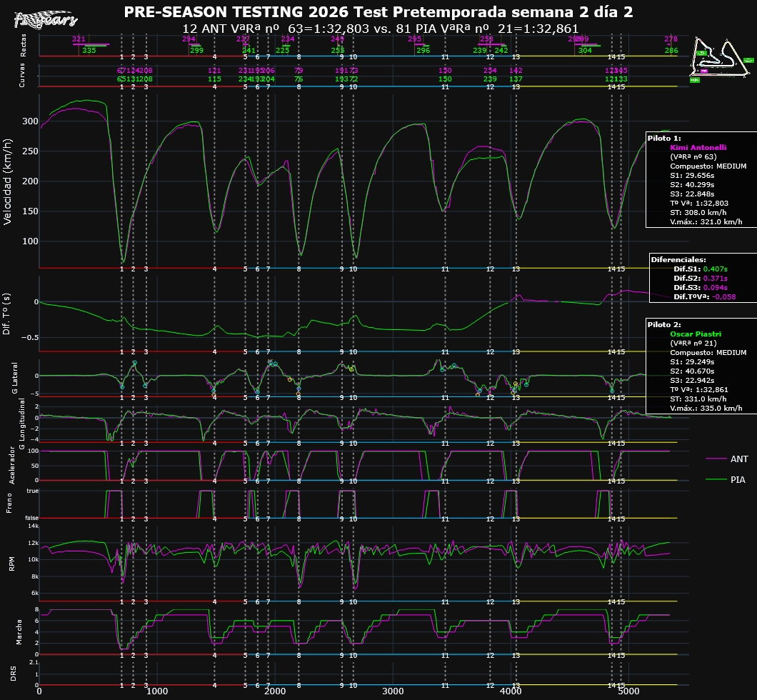Select the Kimi Antonelli driver name
Viewport: 757px width, 700px height.
698,147
